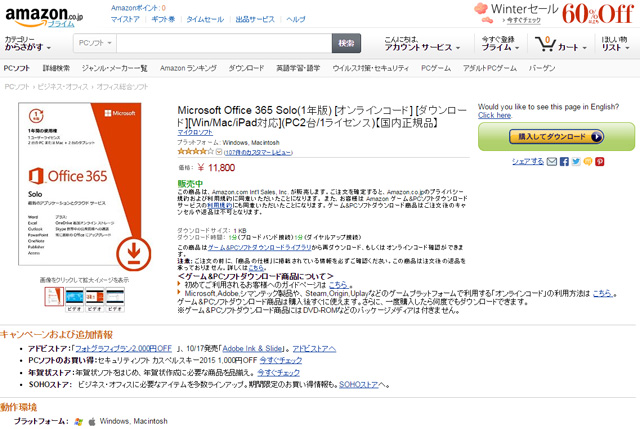640x429 pixels.
Task: Open タイムセール link in header
Action: tap(205, 19)
